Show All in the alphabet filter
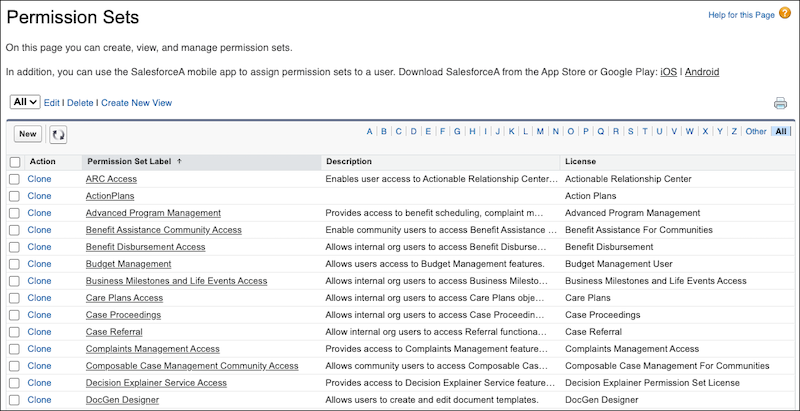Image resolution: width=800 pixels, height=411 pixels. click(781, 132)
